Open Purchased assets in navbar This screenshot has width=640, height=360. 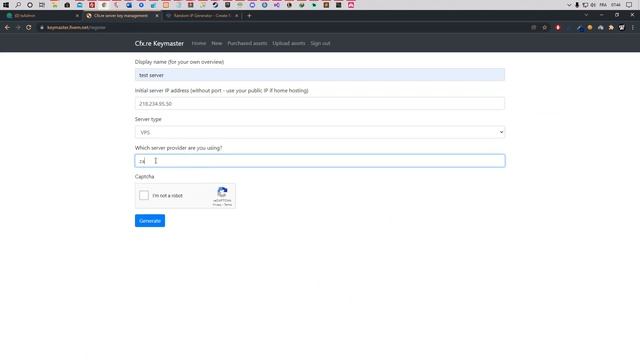click(247, 43)
